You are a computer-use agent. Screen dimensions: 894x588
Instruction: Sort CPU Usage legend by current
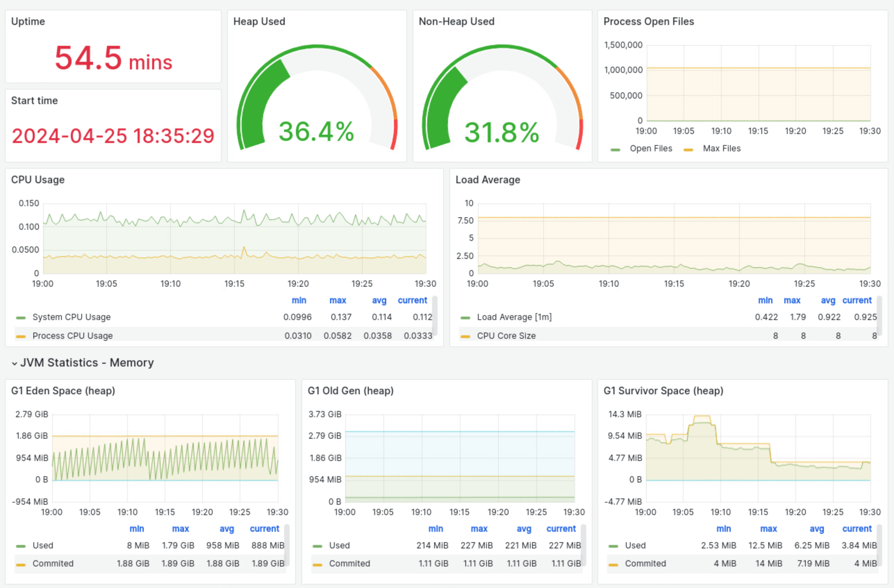pos(413,300)
